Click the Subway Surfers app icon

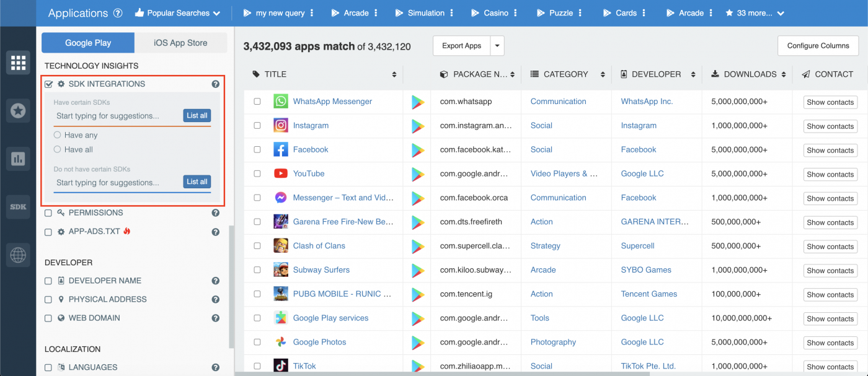pyautogui.click(x=281, y=270)
